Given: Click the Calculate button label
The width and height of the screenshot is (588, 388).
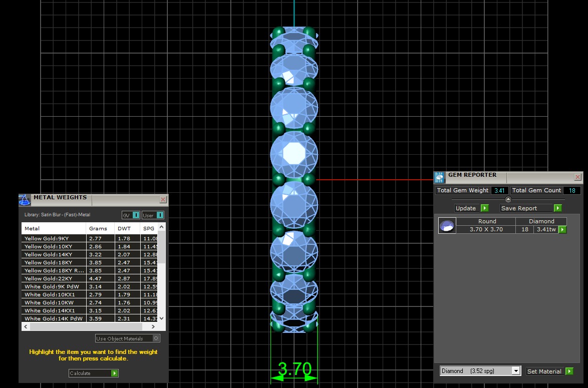Looking at the screenshot, I should coord(80,373).
